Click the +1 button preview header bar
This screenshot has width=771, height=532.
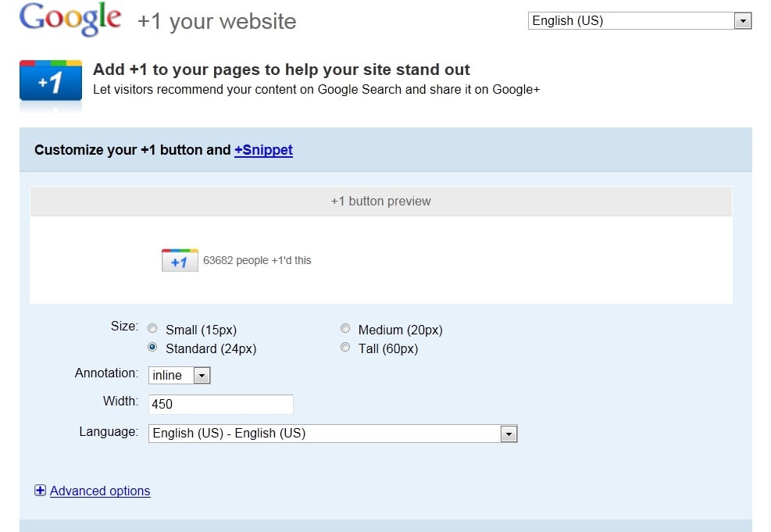click(x=380, y=201)
